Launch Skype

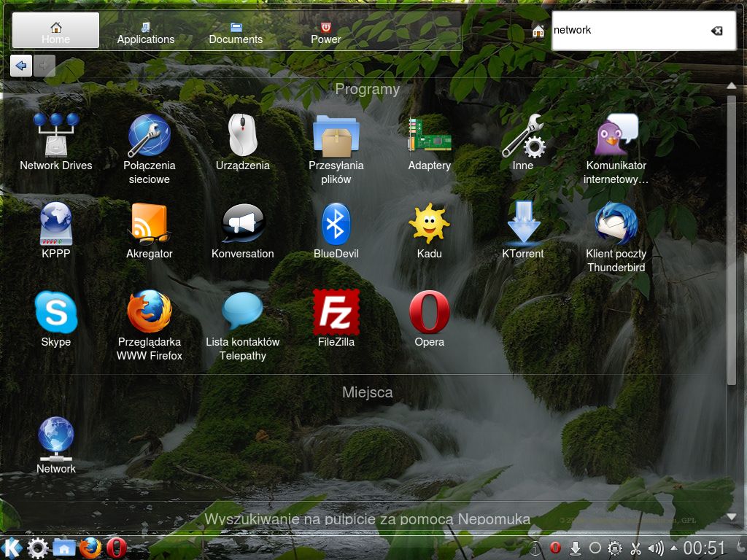[55, 318]
